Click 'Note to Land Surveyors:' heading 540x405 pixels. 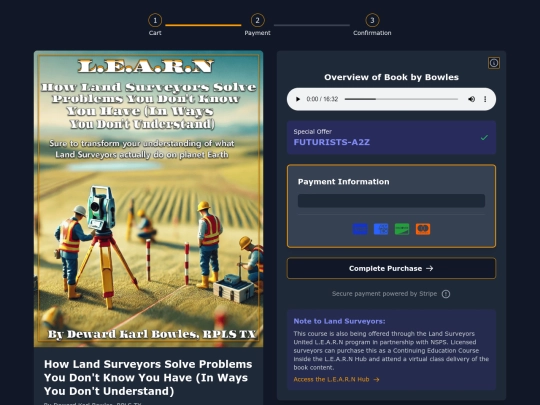point(339,321)
